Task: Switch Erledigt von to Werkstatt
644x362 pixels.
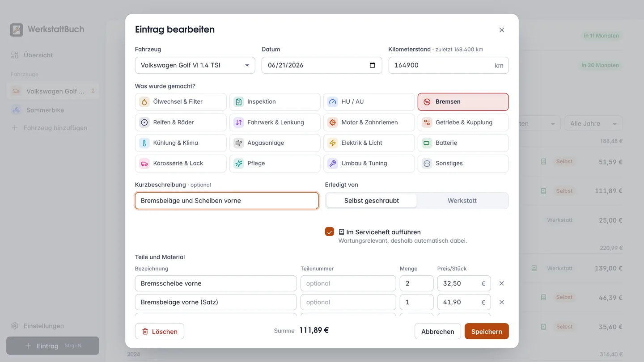Action: (x=462, y=201)
